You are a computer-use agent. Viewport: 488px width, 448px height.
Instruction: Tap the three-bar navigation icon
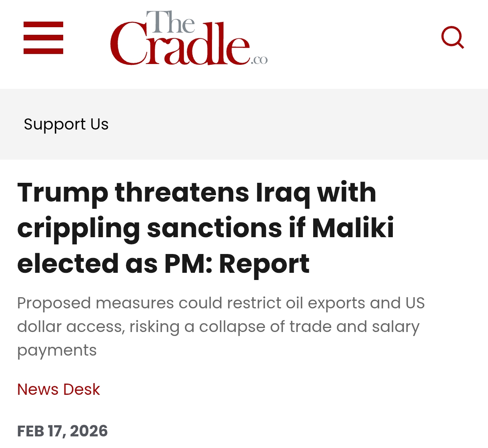[43, 38]
